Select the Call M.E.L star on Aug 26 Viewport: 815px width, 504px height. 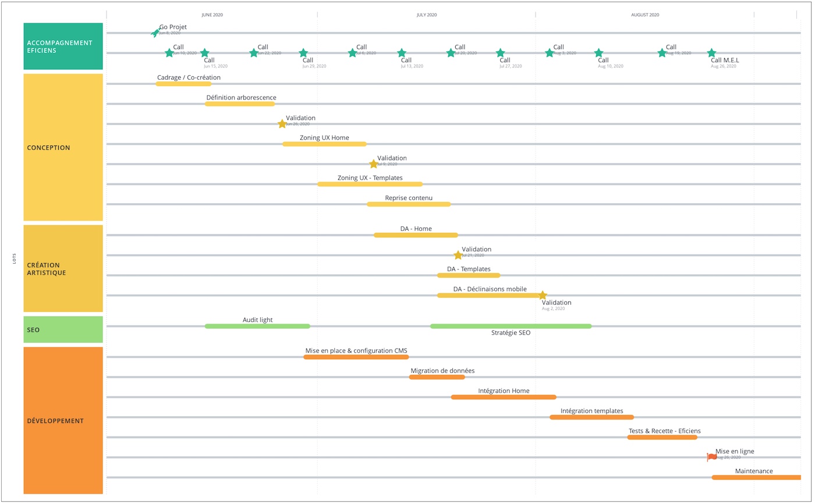click(711, 52)
